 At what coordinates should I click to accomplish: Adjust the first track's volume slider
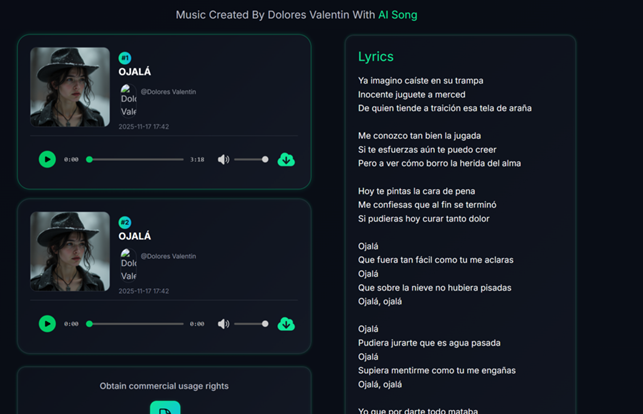click(252, 159)
